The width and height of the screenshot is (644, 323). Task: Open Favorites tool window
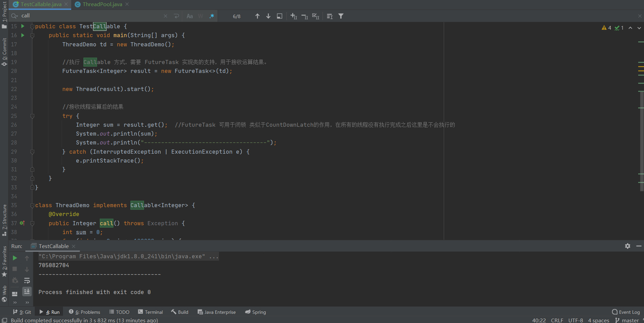(x=4, y=261)
